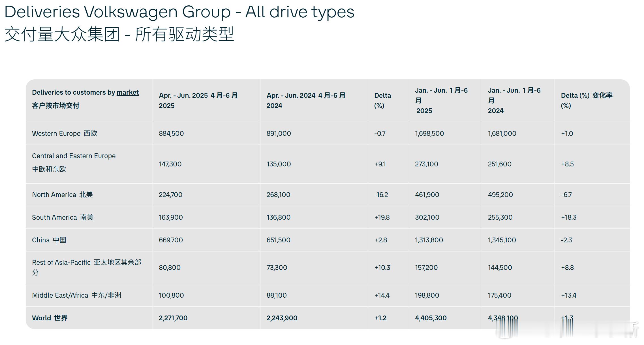Select the Rest of Asia-Pacific row label

pos(86,267)
